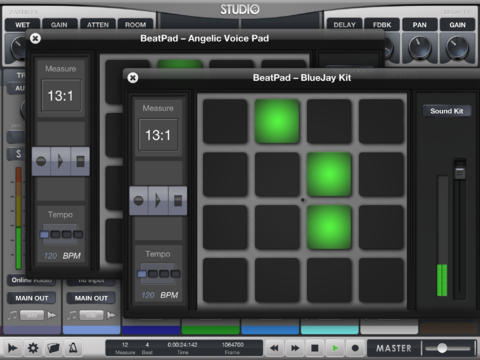This screenshot has width=480, height=360.
Task: Select the ROOM effect tab
Action: 135,25
